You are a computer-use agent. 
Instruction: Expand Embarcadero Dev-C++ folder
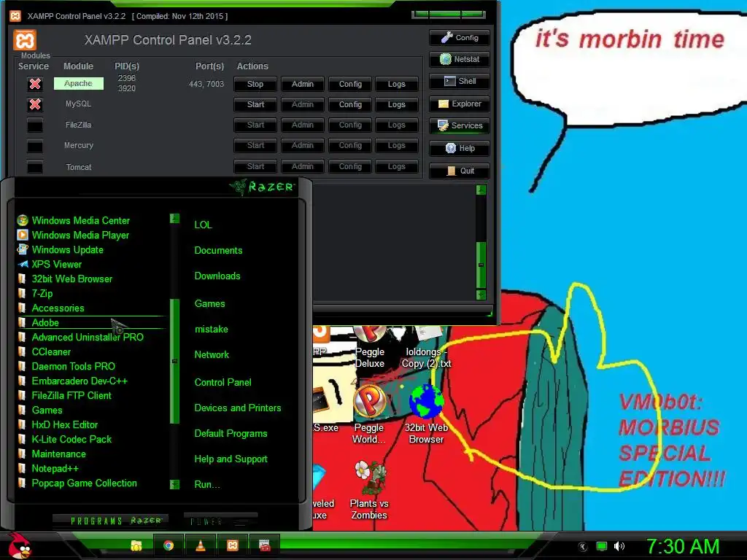[79, 381]
